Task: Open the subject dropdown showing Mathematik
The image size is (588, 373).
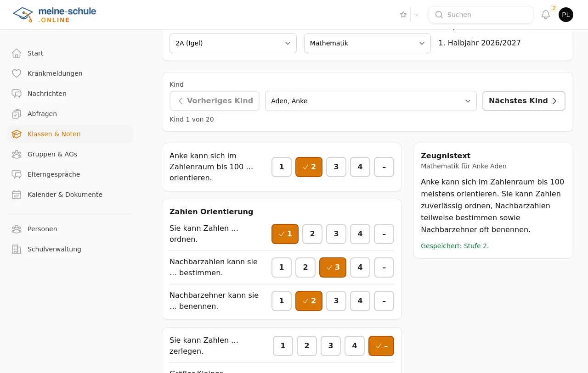Action: coord(367,43)
